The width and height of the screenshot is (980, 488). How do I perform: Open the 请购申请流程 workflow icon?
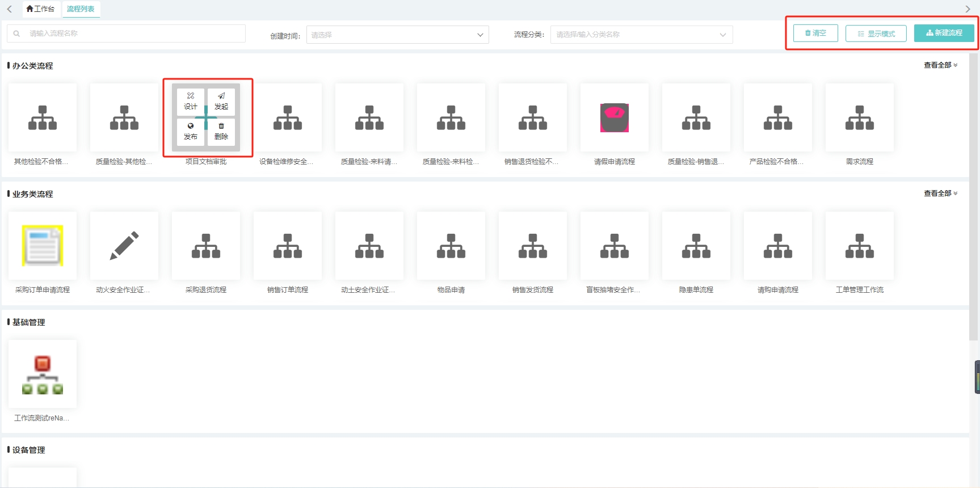coord(778,246)
